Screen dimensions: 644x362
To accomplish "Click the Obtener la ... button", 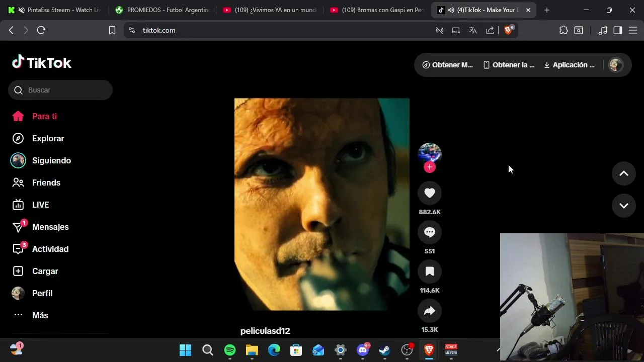I will click(x=509, y=65).
